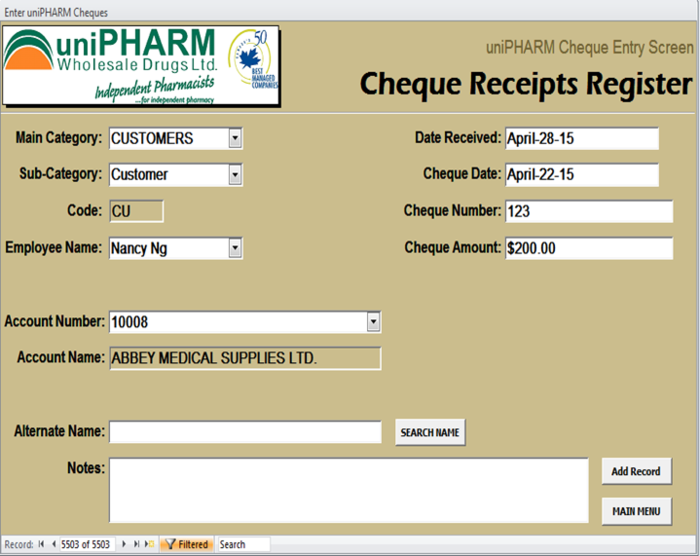Open the Main Category dropdown arrow

(x=235, y=138)
